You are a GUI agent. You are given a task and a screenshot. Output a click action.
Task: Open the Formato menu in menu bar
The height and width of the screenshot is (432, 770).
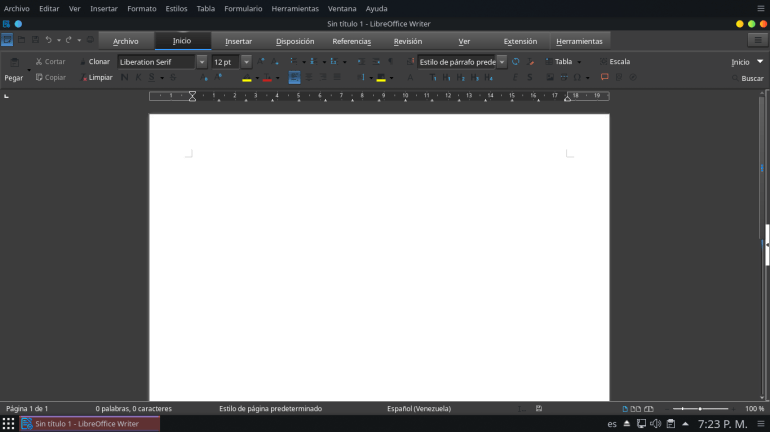point(141,8)
